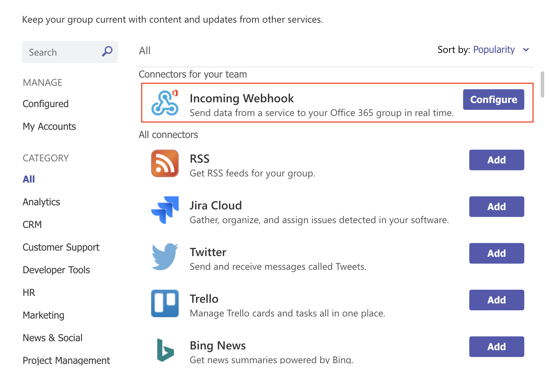This screenshot has height=392, width=549.
Task: Add the Jira Cloud connector
Action: (x=497, y=207)
